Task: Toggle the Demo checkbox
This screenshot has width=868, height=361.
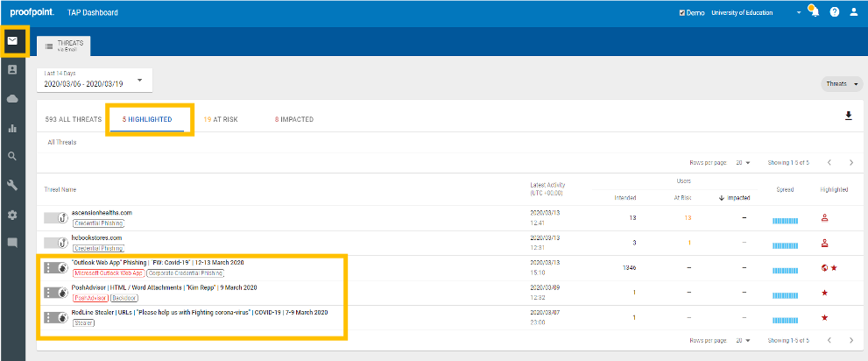Action: pyautogui.click(x=682, y=13)
